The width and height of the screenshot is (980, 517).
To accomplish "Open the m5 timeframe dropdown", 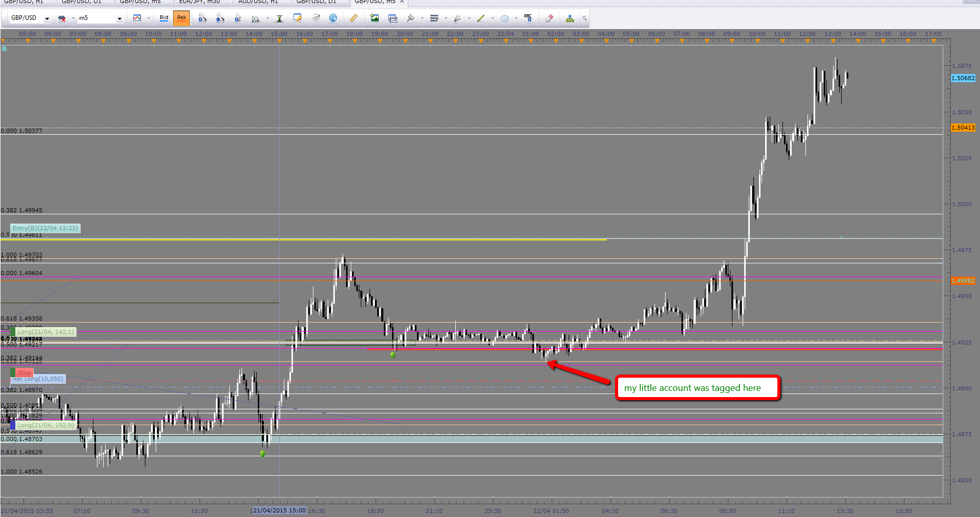I will click(119, 19).
